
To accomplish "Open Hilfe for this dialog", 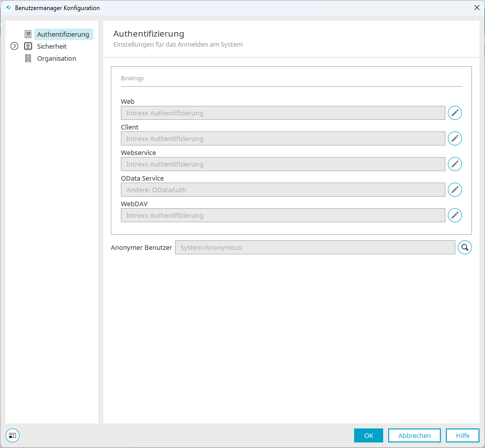I will pyautogui.click(x=462, y=435).
